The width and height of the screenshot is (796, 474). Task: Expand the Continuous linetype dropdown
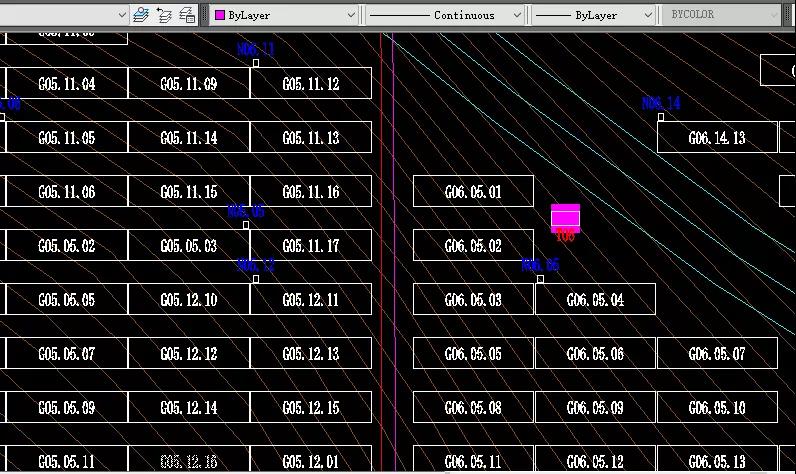click(x=445, y=15)
